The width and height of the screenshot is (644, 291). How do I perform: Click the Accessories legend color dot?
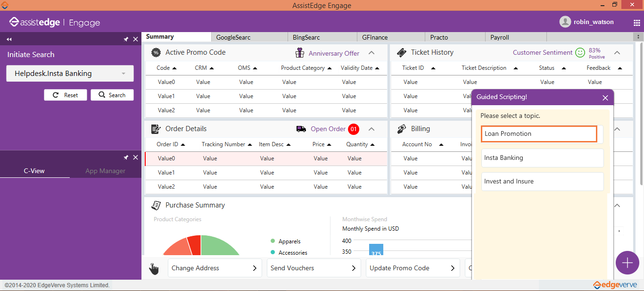click(272, 252)
